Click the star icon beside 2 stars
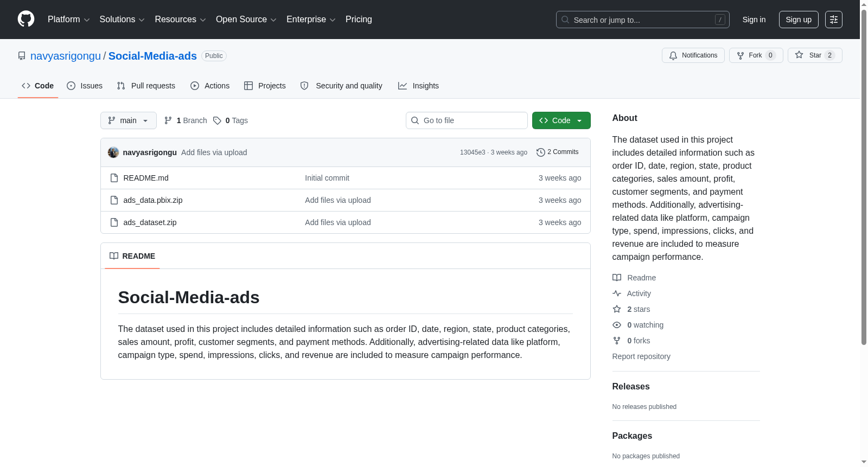 tap(617, 309)
